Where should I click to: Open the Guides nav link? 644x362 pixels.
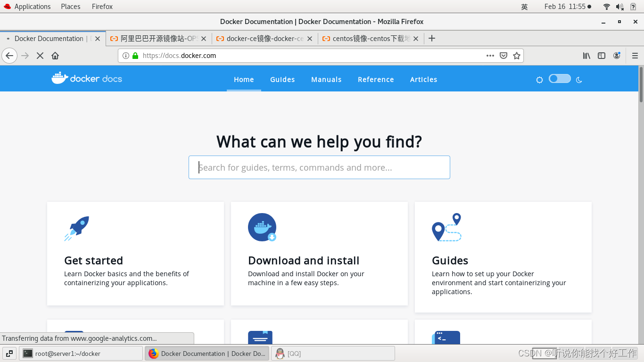pyautogui.click(x=282, y=79)
